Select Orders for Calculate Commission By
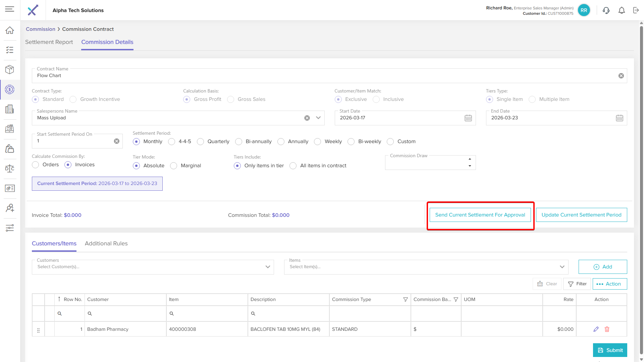The image size is (644, 362). (36, 165)
